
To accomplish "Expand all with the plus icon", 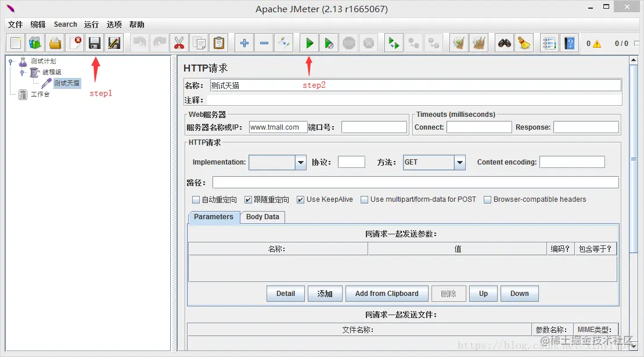I will click(x=244, y=43).
